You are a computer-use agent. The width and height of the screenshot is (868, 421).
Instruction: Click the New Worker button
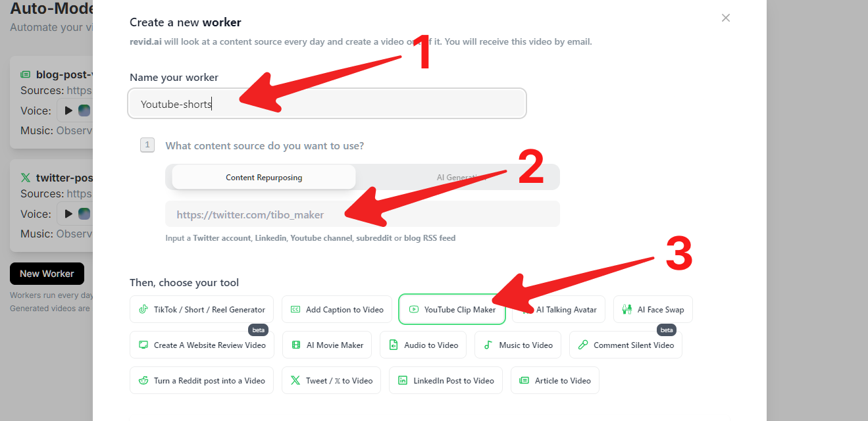pos(47,274)
